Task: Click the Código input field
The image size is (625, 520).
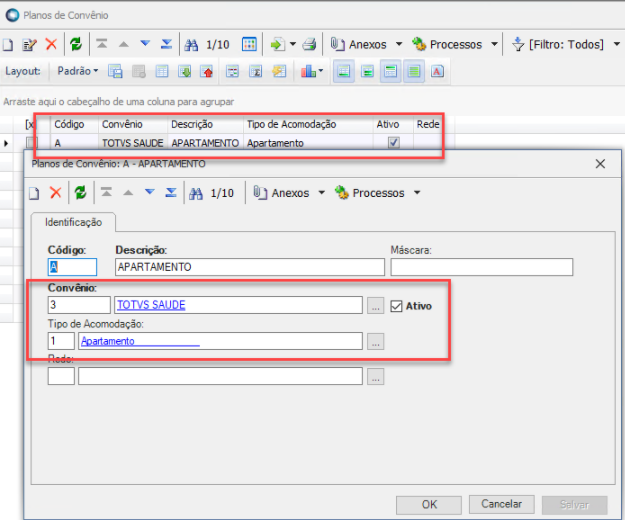Action: 72,267
